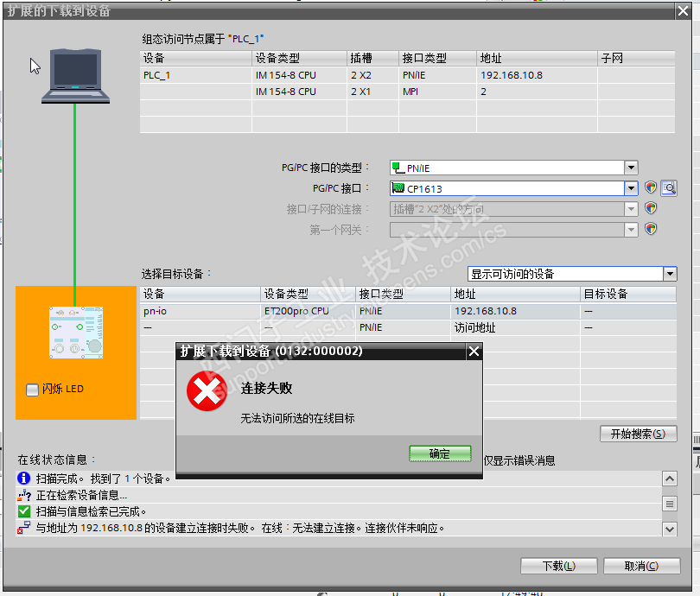Click shield icon beside first gateway field
The height and width of the screenshot is (596, 700).
click(x=651, y=229)
